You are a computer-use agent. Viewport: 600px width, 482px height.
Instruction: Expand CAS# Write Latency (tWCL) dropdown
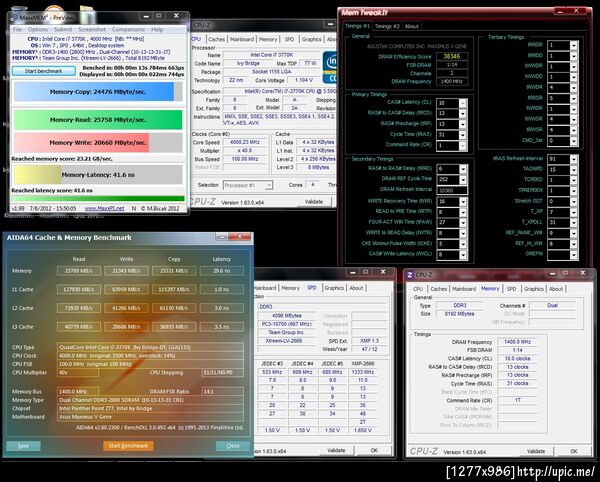(463, 254)
